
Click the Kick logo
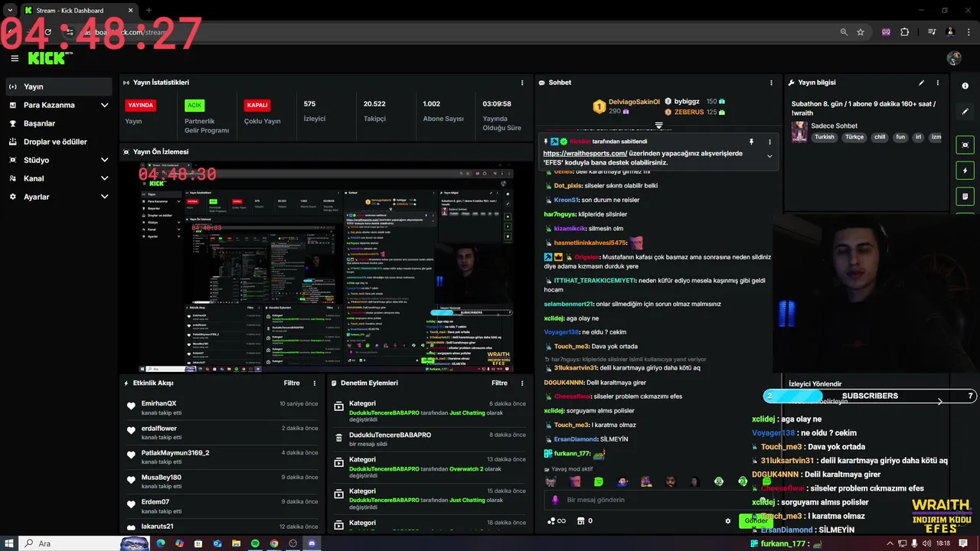pos(47,58)
